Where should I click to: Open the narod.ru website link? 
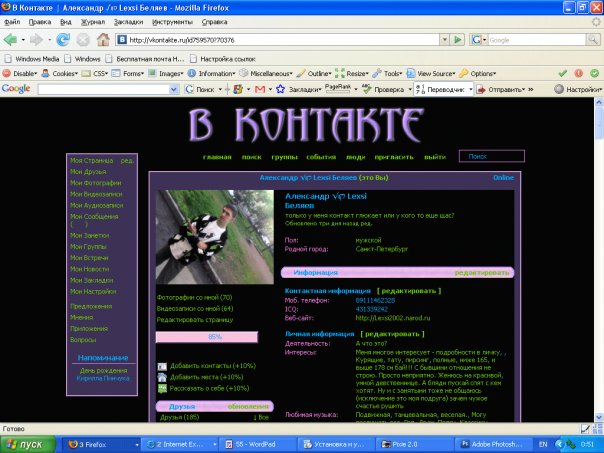(393, 318)
